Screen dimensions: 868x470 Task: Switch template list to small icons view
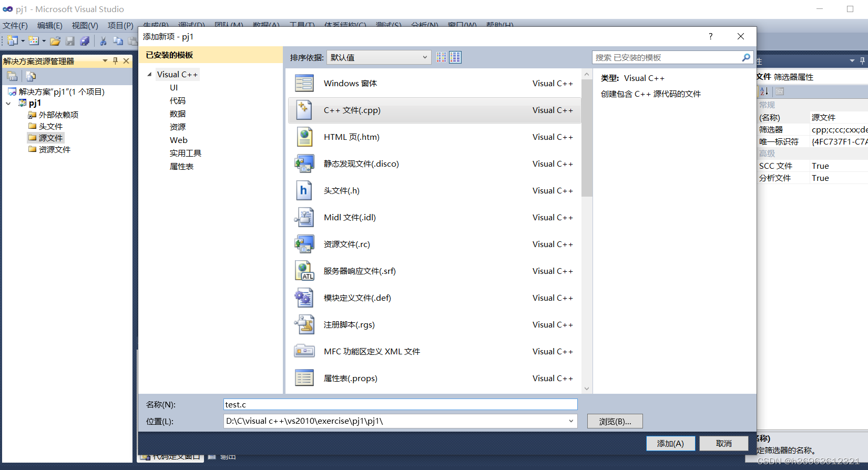(442, 57)
